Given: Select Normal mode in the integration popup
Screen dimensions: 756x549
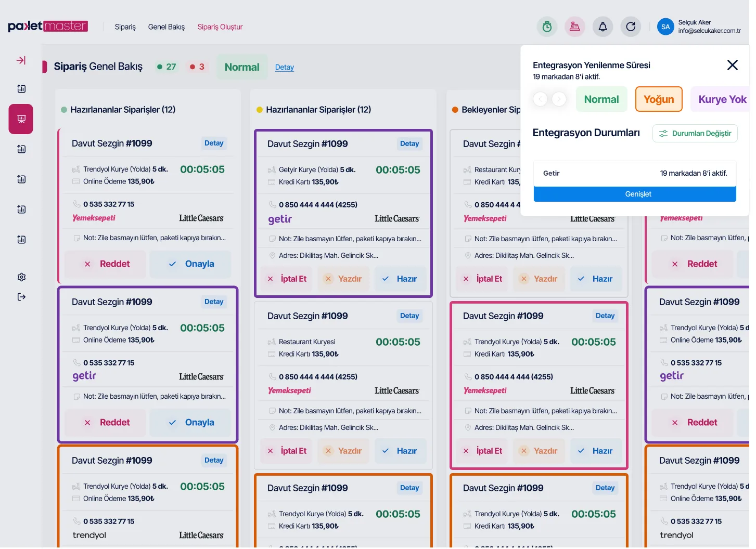Looking at the screenshot, I should tap(601, 99).
